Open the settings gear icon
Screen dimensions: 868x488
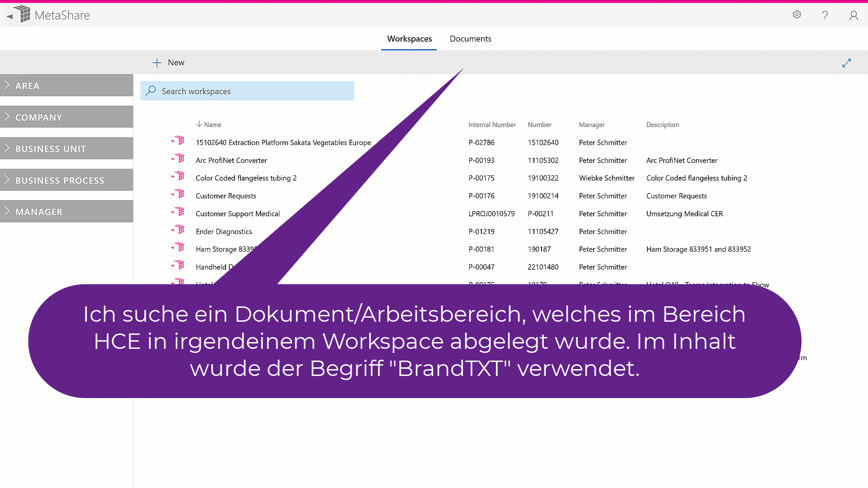tap(797, 15)
